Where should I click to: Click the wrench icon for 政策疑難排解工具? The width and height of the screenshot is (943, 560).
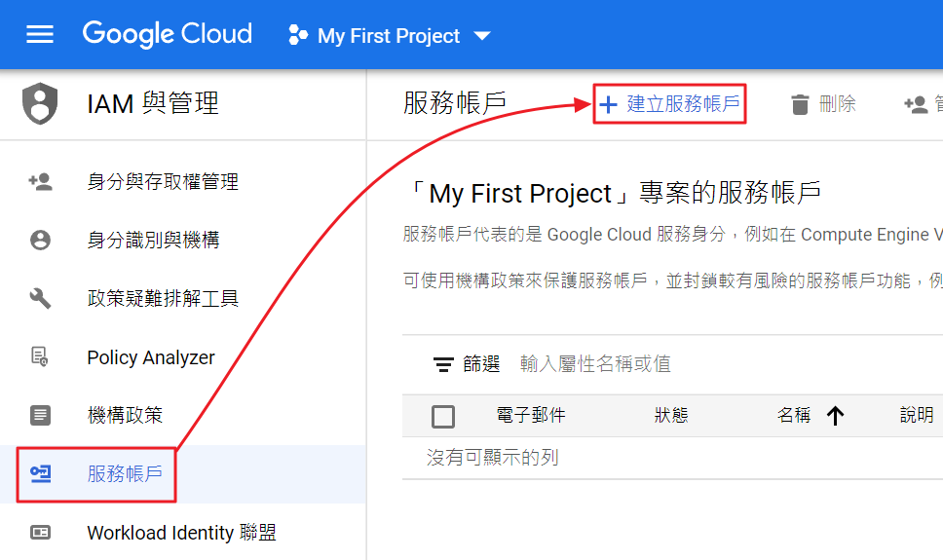point(40,299)
